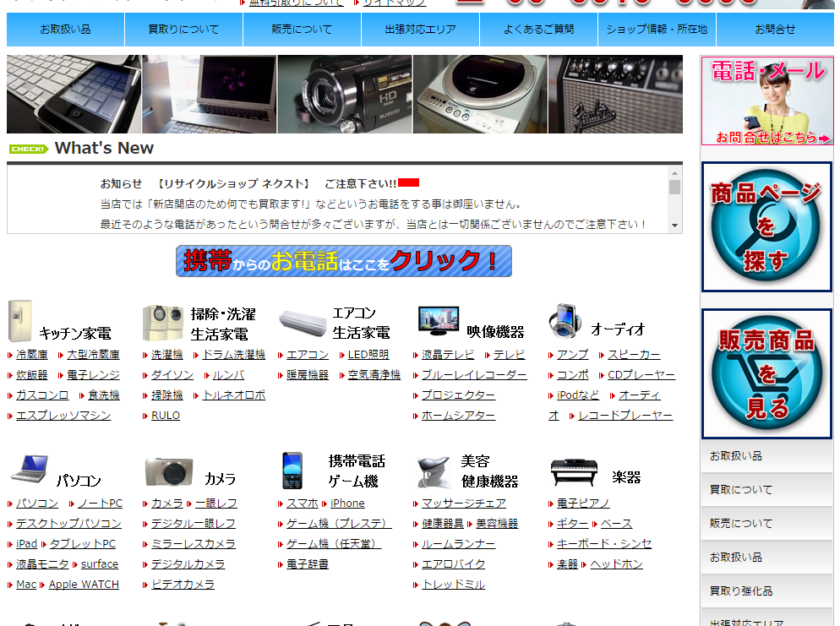Open the ビデオカメラ link

tap(183, 585)
